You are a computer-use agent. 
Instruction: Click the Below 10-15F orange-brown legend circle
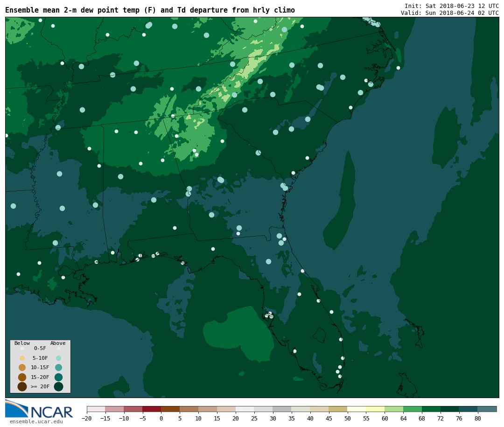point(22,368)
